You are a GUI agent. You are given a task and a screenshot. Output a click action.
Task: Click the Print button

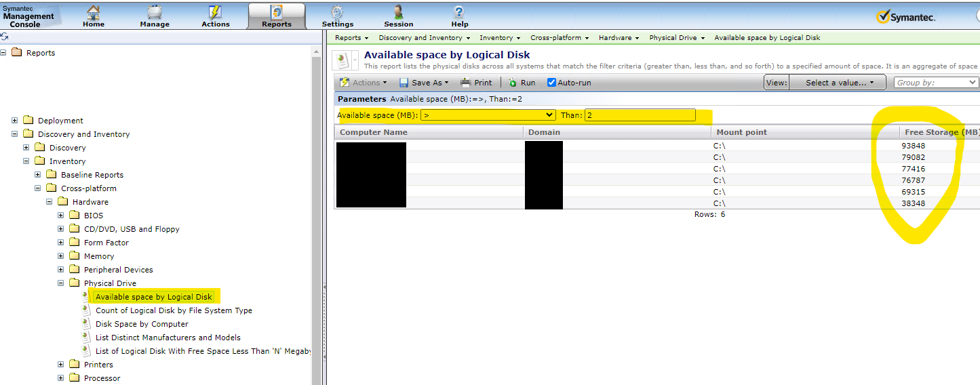click(x=476, y=83)
